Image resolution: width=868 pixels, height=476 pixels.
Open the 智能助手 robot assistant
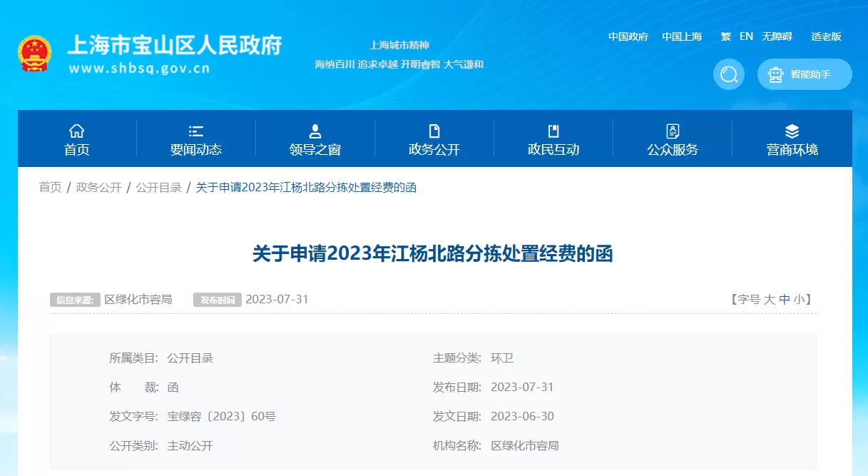805,74
